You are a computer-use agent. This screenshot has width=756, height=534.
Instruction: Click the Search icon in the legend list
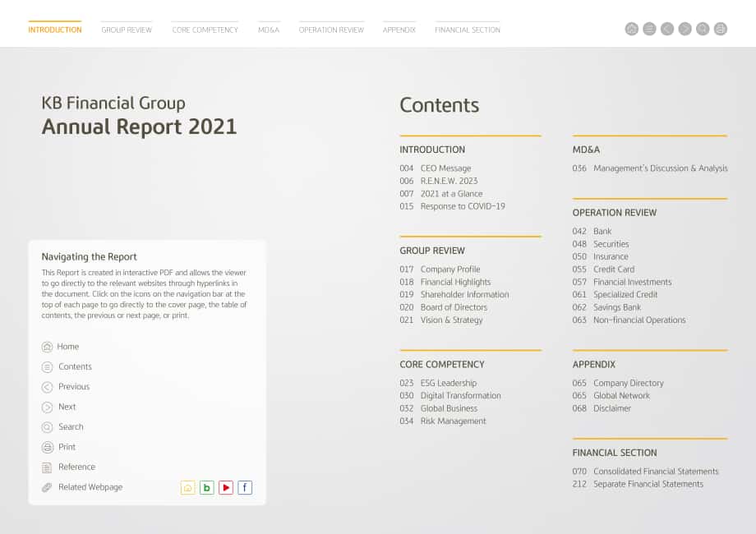point(48,427)
